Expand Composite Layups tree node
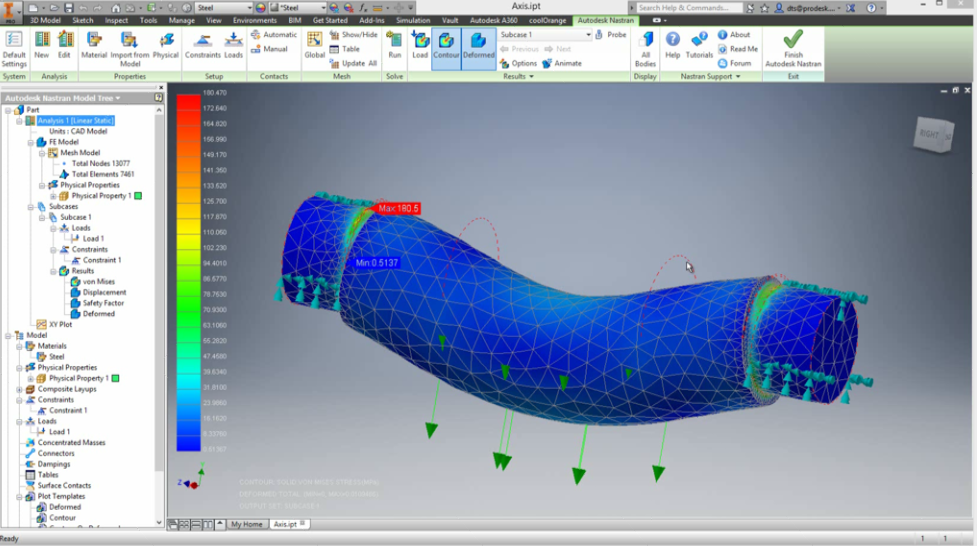977x546 pixels. coord(19,389)
